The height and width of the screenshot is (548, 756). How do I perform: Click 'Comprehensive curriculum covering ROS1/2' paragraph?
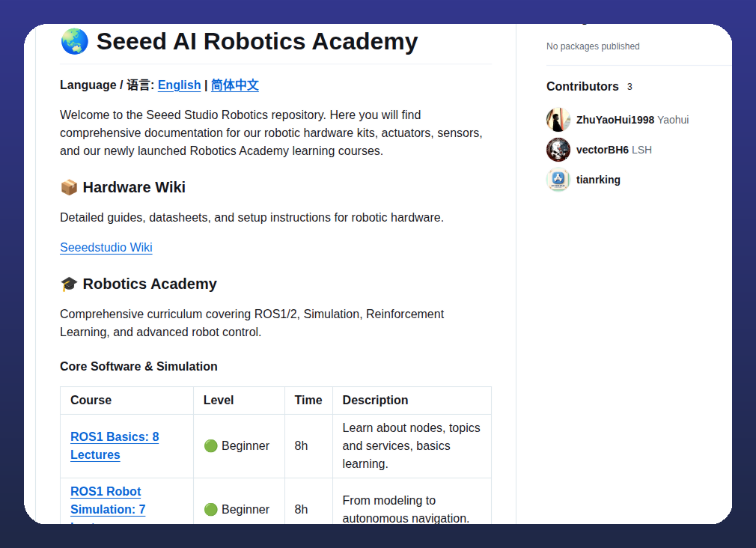pyautogui.click(x=252, y=323)
